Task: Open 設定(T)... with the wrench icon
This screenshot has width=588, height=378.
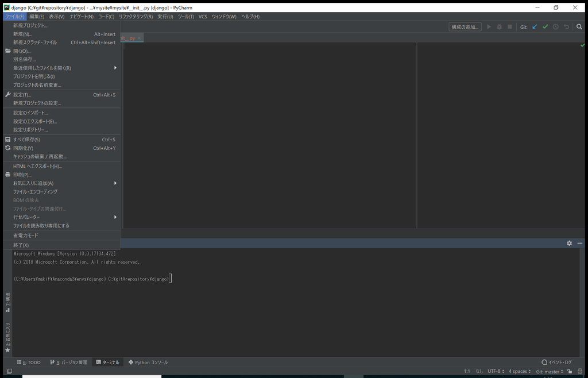Action: (x=61, y=94)
